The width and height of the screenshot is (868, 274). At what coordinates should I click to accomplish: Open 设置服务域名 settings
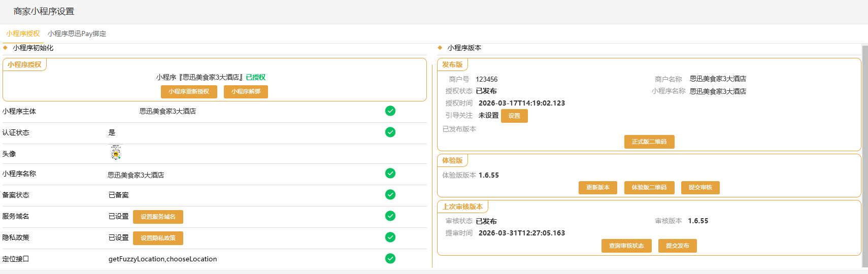tap(158, 217)
